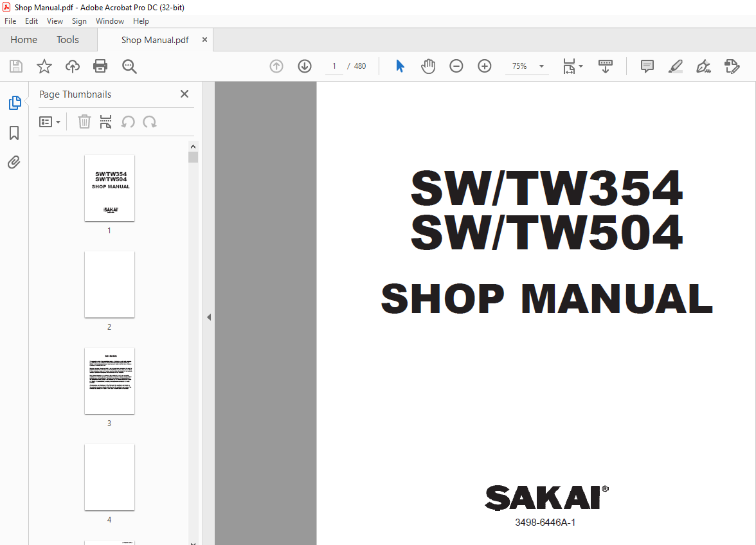Image resolution: width=756 pixels, height=545 pixels.
Task: Go to previous page arrow
Action: [x=276, y=66]
